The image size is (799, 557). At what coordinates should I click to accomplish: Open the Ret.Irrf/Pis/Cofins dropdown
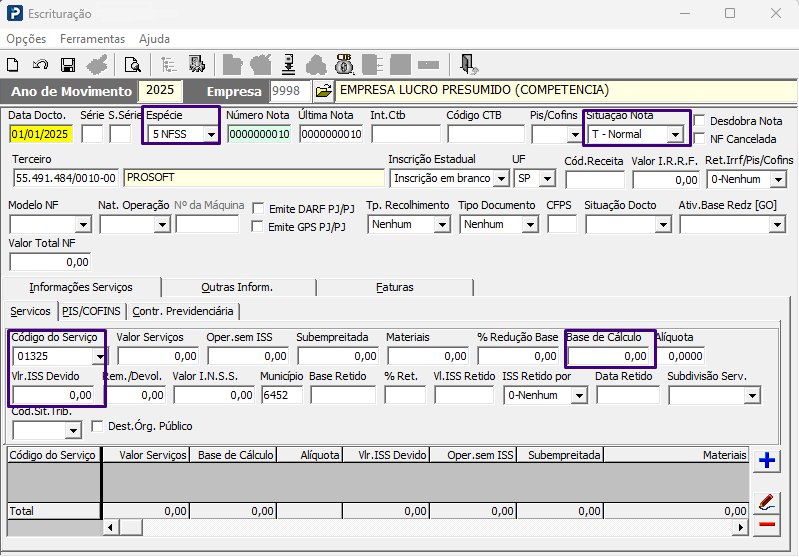coord(778,179)
